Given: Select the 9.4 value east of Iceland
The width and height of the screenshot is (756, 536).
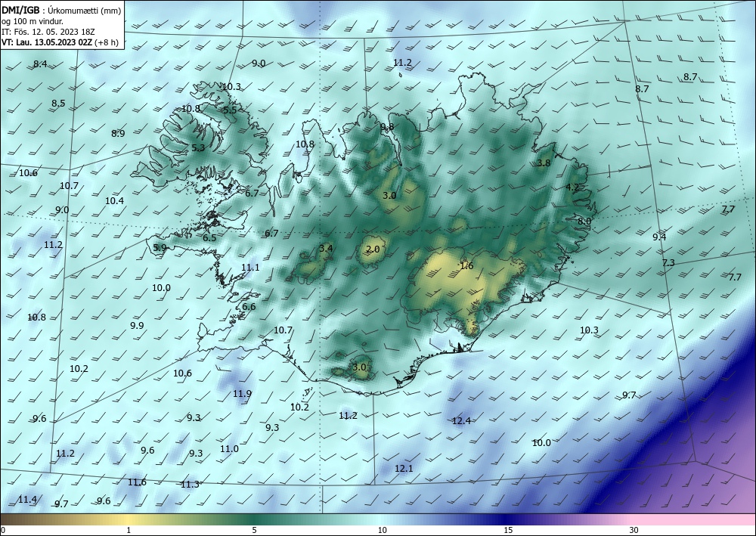Looking at the screenshot, I should [659, 237].
